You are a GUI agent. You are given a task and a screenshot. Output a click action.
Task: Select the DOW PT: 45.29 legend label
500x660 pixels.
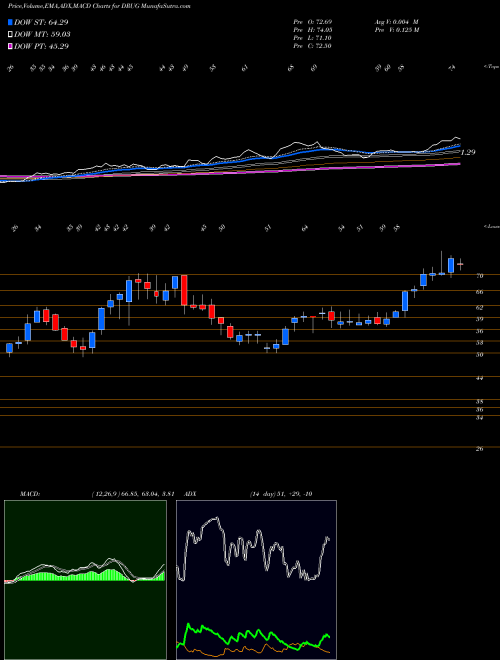(41, 46)
